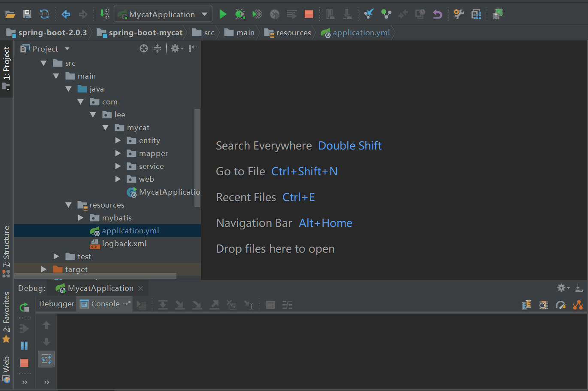
Task: Click the resources breadcrumb in the navigation bar
Action: [x=293, y=33]
